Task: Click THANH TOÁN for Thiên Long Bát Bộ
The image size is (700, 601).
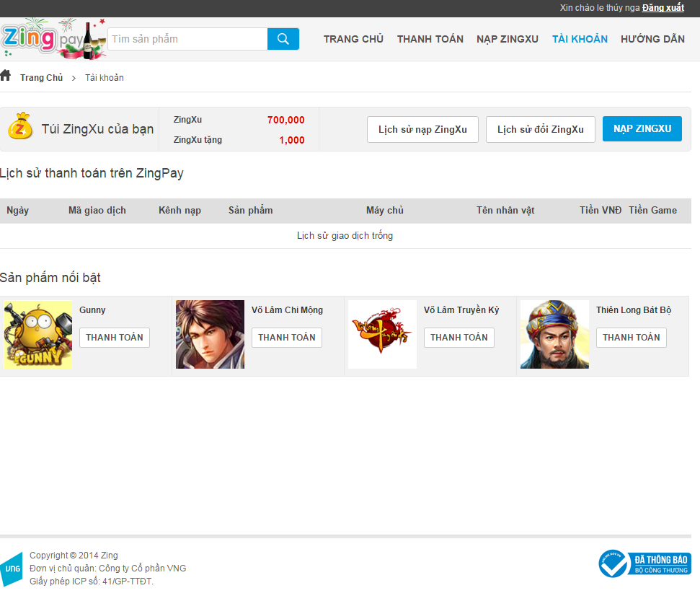Action: click(632, 338)
